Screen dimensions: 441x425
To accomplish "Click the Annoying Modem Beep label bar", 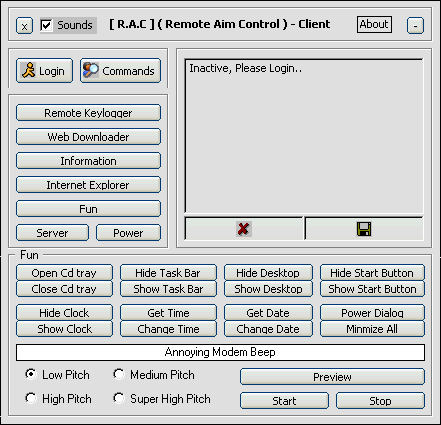I will [220, 352].
